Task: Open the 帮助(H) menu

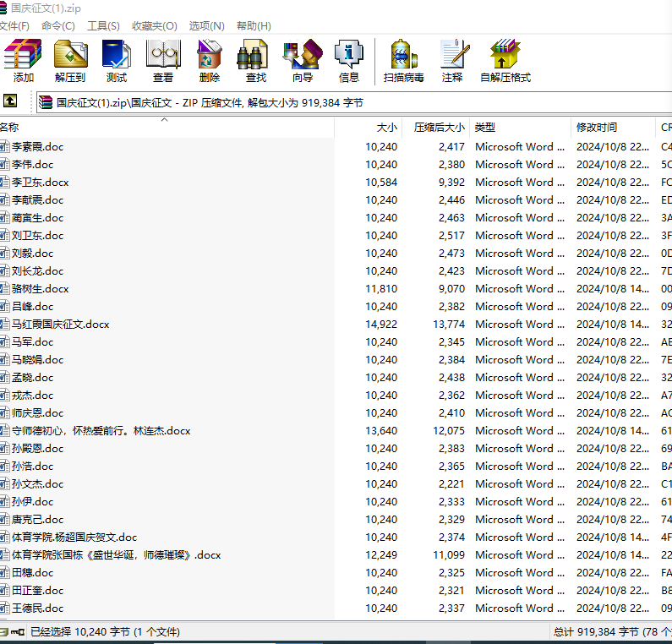Action: (x=254, y=26)
